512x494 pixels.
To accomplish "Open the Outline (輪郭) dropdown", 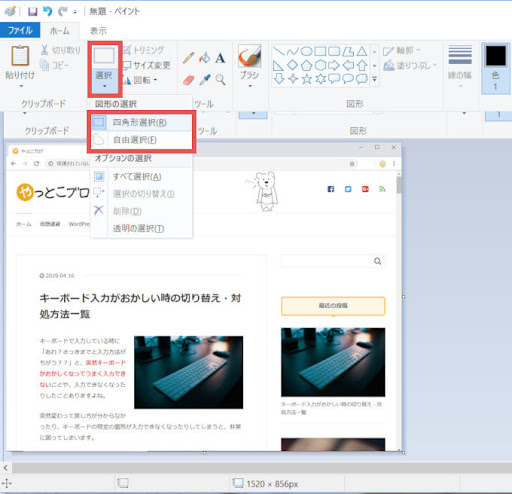I will (402, 51).
